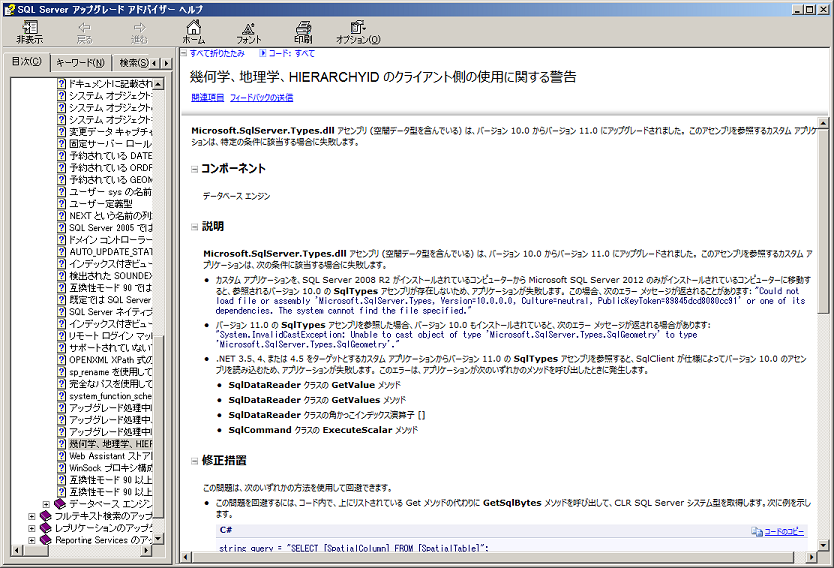Collapse all sections with すべて折りたたみ

tap(216, 53)
